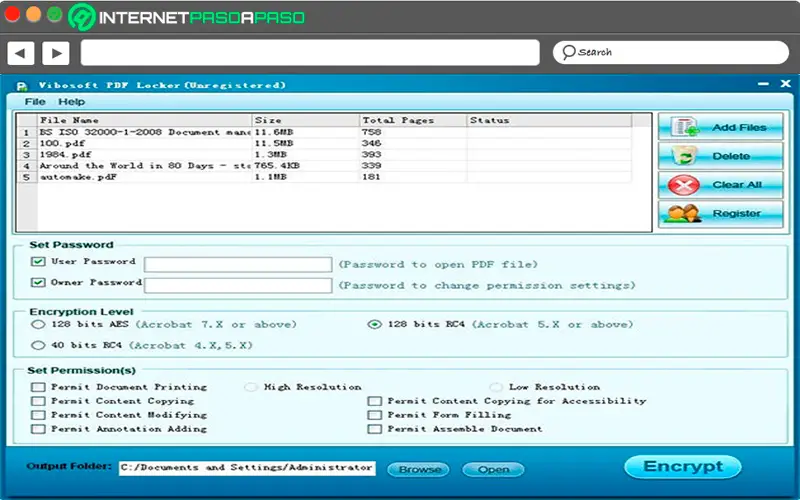This screenshot has height=500, width=800.
Task: Select 128 bits RC4 encryption
Action: click(x=374, y=324)
